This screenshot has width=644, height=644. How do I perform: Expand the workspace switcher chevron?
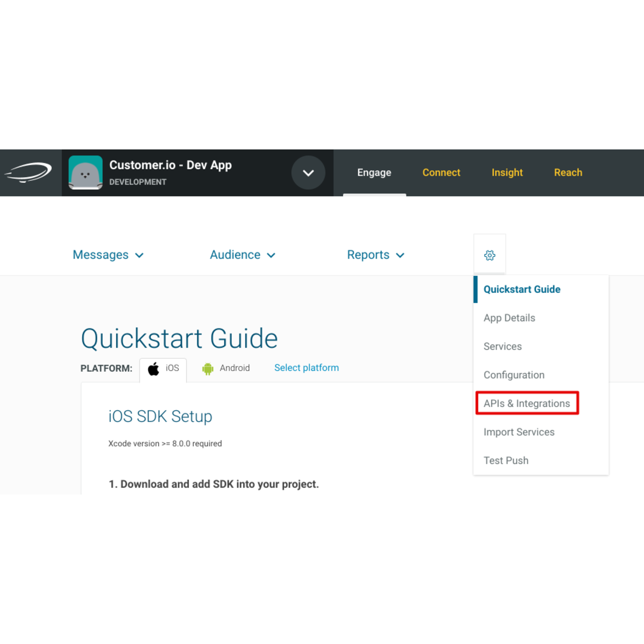point(308,173)
